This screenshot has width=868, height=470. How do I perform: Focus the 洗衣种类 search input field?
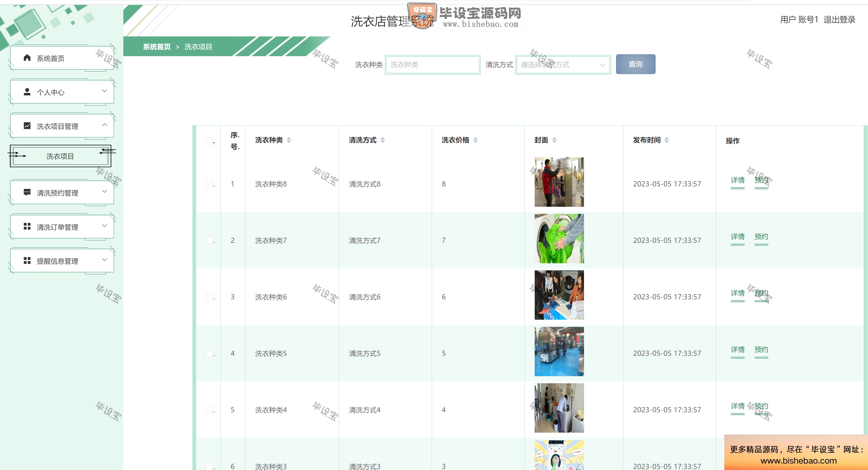point(433,65)
